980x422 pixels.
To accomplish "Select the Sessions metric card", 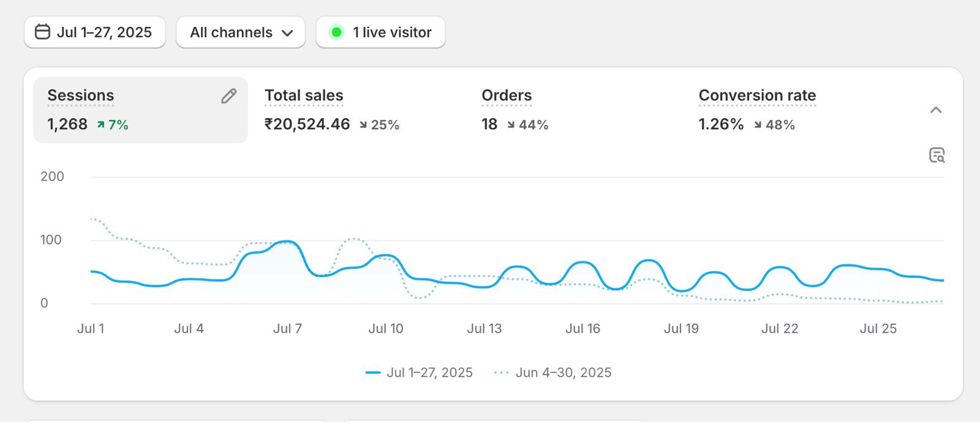I will pos(140,110).
